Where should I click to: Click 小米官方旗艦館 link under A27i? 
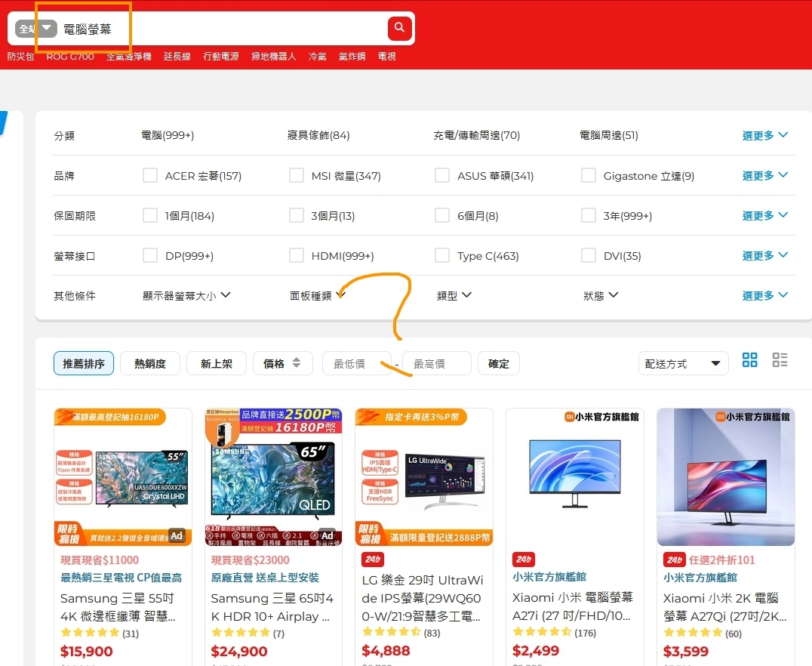(549, 576)
